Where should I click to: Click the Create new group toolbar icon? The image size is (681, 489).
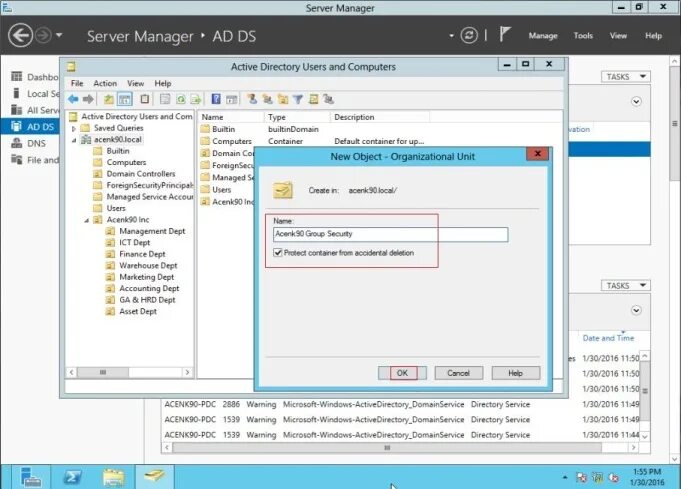268,99
